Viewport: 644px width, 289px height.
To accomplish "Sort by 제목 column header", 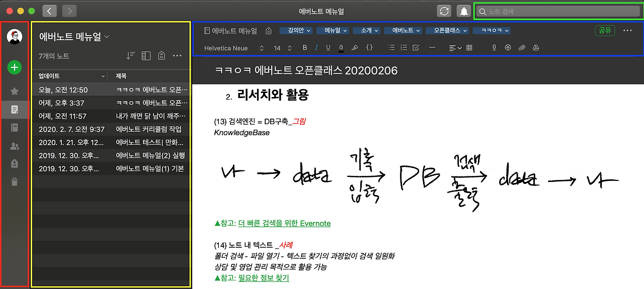I will coord(149,76).
